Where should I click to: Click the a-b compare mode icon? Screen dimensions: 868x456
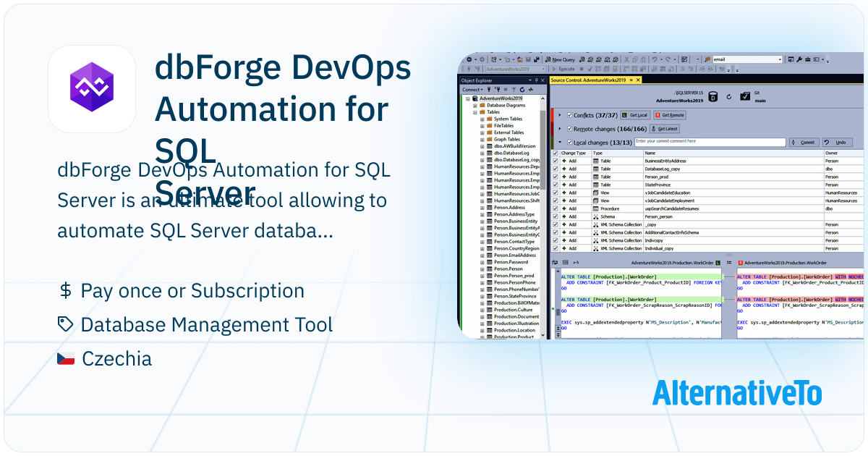click(576, 263)
